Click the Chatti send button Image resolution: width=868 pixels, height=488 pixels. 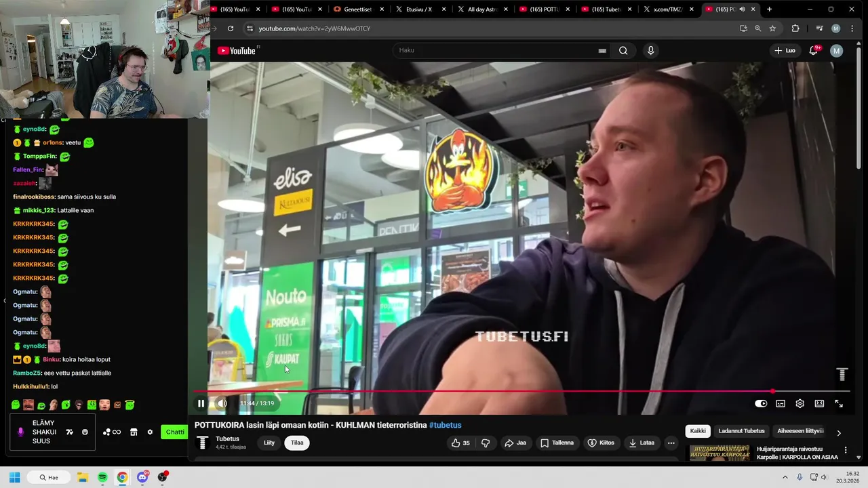[x=175, y=432]
